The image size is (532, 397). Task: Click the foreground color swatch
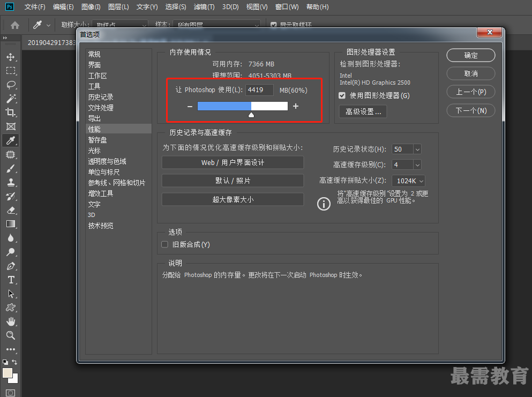click(x=8, y=373)
